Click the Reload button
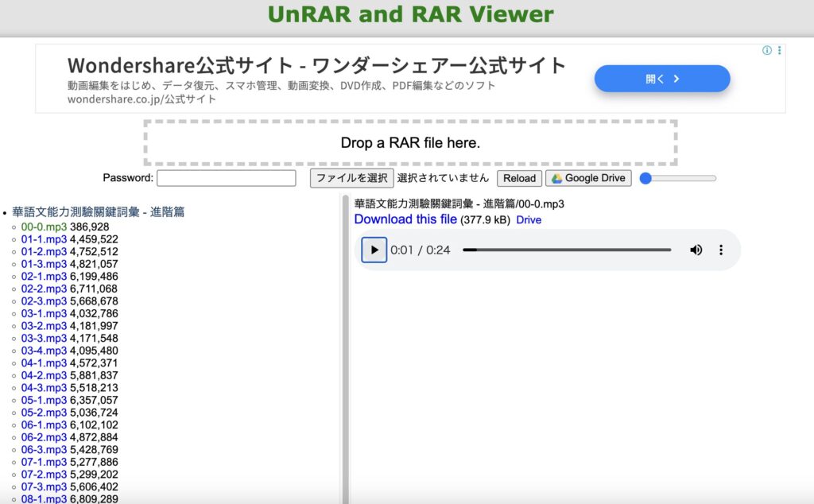Screen dimensions: 814x504 click(x=519, y=178)
